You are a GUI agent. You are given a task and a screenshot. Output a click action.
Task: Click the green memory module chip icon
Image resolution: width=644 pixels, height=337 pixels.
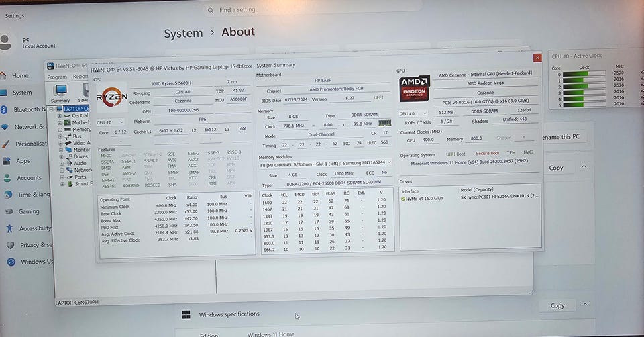point(384,123)
